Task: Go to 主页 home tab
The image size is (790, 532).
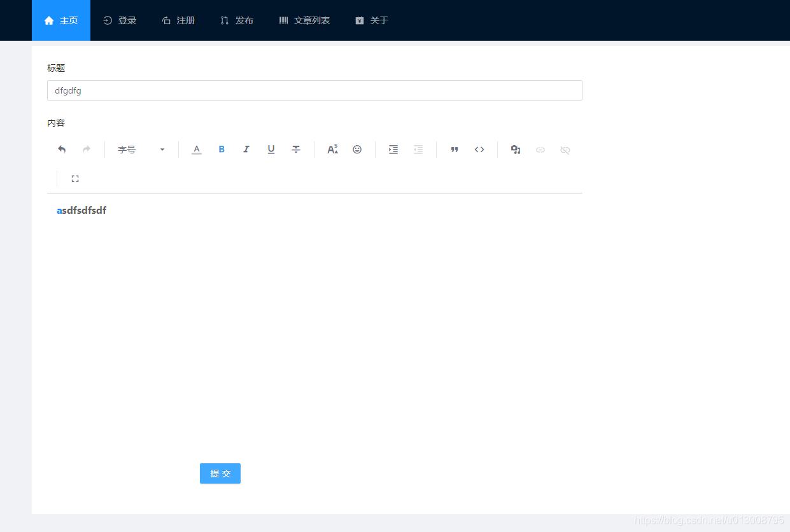Action: point(61,20)
